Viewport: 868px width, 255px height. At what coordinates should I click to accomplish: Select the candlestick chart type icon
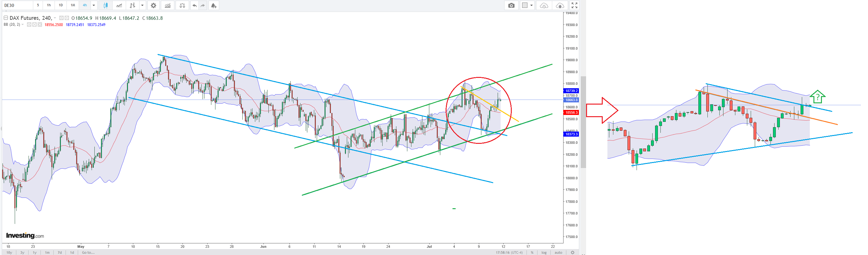click(x=105, y=5)
